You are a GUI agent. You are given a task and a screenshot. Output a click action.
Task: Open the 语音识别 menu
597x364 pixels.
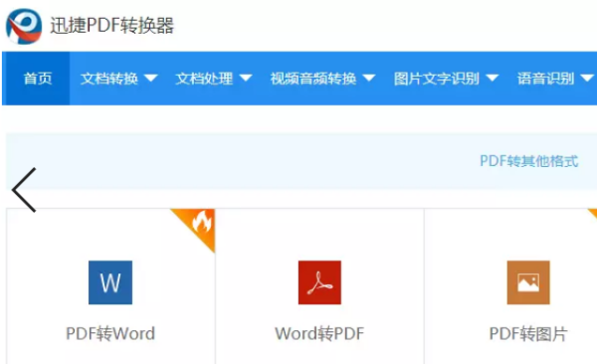pos(545,79)
